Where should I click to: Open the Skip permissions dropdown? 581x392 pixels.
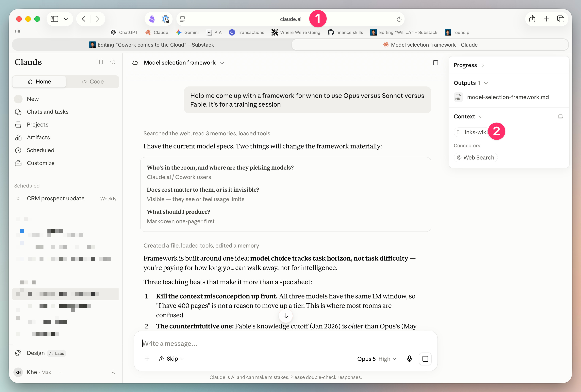click(172, 359)
